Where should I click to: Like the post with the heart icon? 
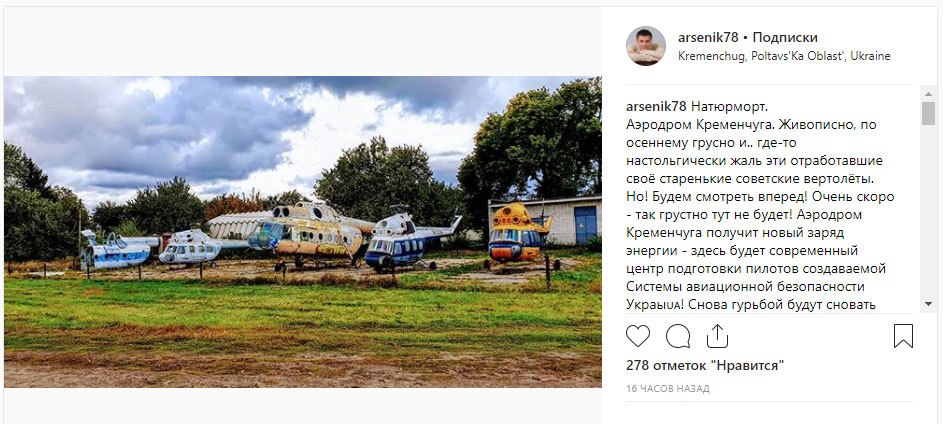(638, 336)
